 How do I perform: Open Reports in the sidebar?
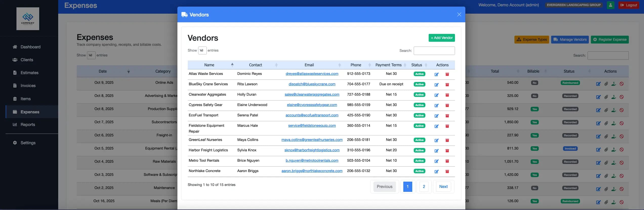[28, 124]
